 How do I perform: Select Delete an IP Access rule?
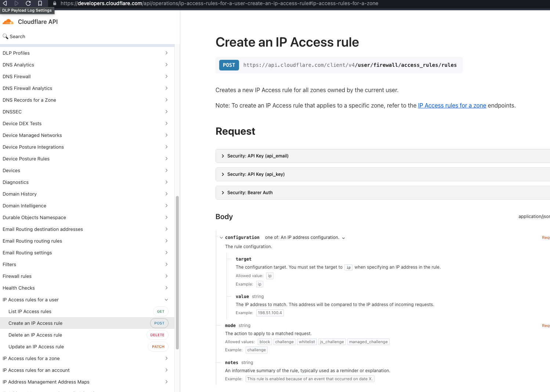pyautogui.click(x=35, y=335)
